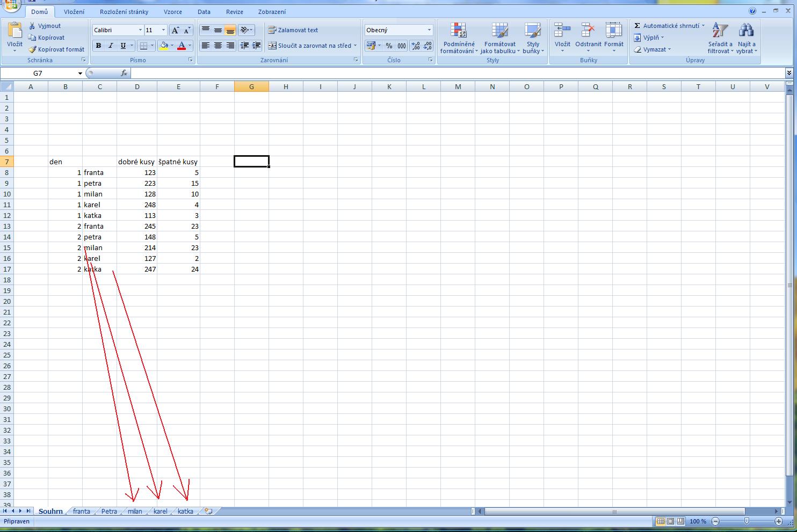The height and width of the screenshot is (532, 797).
Task: Toggle underline formatting
Action: [x=123, y=46]
